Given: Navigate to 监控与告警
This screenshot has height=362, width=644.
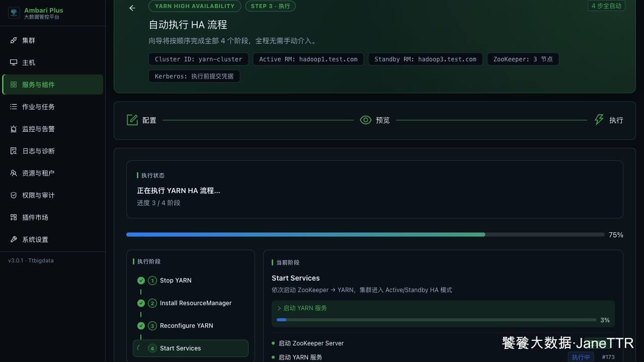Looking at the screenshot, I should [x=52, y=129].
